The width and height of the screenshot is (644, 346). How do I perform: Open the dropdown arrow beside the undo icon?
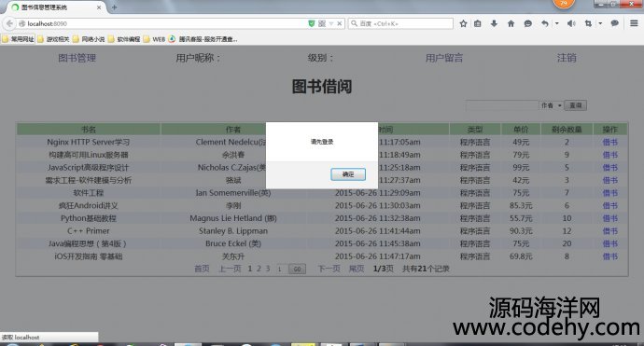(557, 24)
